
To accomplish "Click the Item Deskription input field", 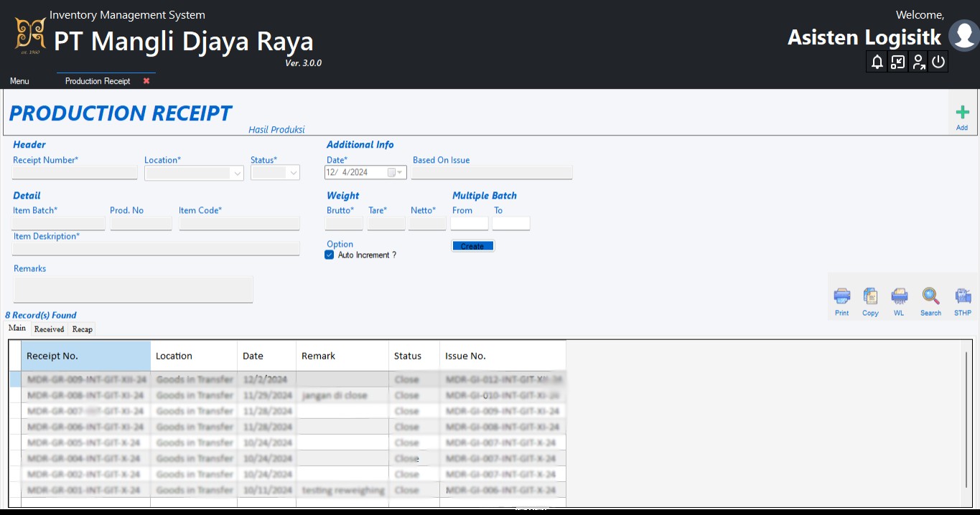I will 157,249.
